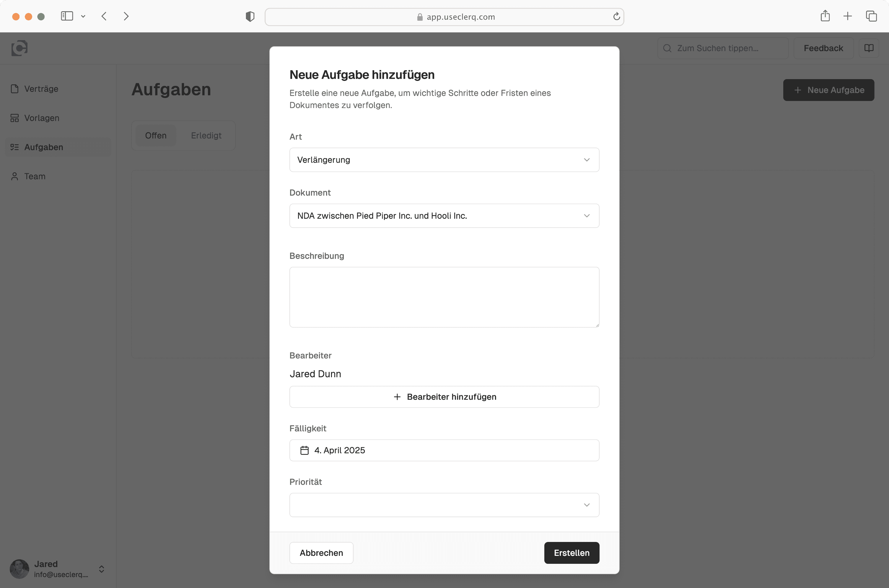Switch to the Erledigt tab

click(206, 135)
